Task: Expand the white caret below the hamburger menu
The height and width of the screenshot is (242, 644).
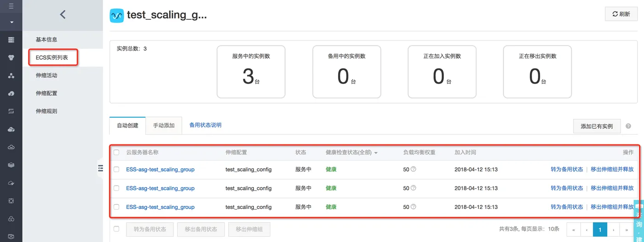Action: point(11,22)
